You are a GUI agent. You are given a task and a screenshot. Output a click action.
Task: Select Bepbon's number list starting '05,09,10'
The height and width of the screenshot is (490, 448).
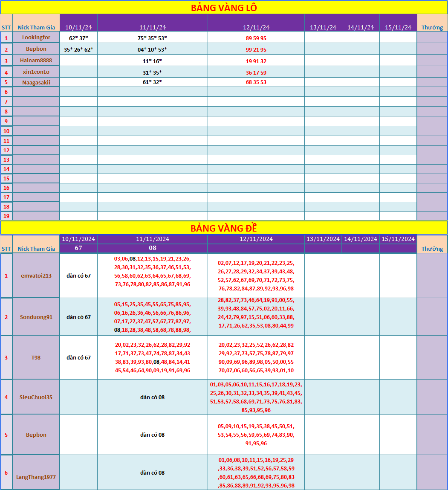click(256, 435)
